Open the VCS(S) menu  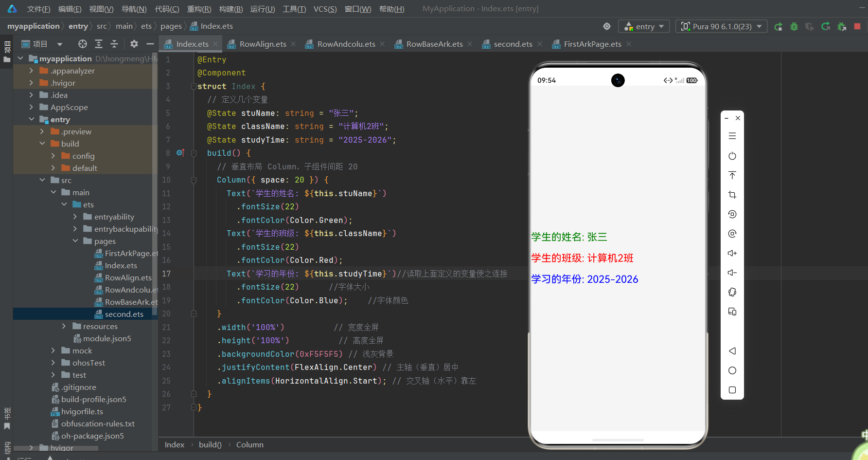[x=325, y=9]
